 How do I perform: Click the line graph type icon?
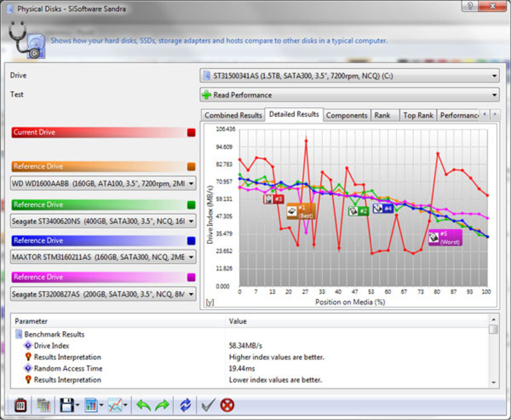click(x=116, y=405)
